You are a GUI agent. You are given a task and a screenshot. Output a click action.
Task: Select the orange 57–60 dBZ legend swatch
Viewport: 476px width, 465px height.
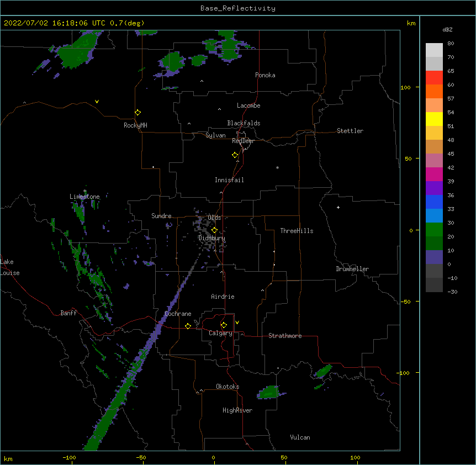click(x=434, y=91)
